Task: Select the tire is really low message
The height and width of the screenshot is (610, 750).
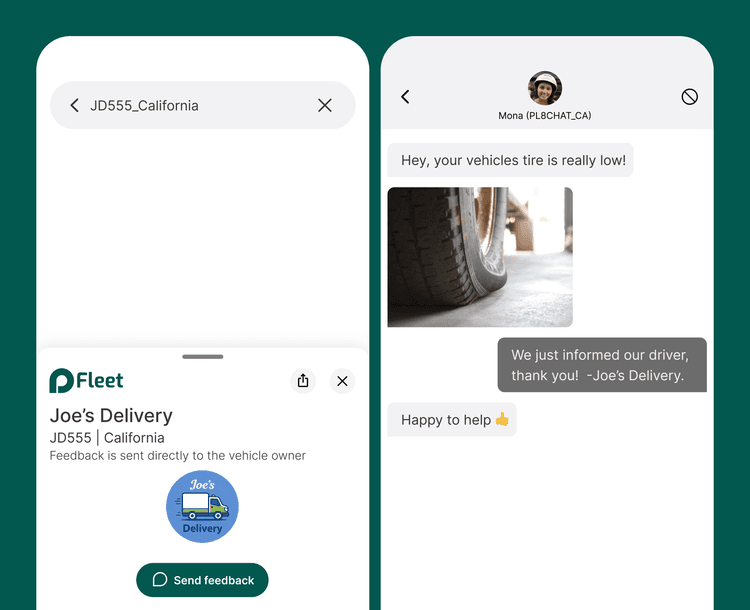Action: pos(511,160)
